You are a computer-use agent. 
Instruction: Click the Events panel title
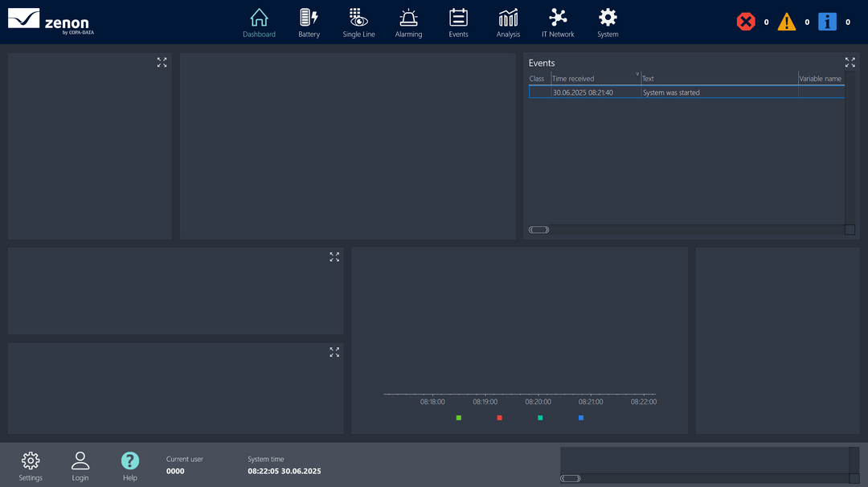[x=542, y=63]
